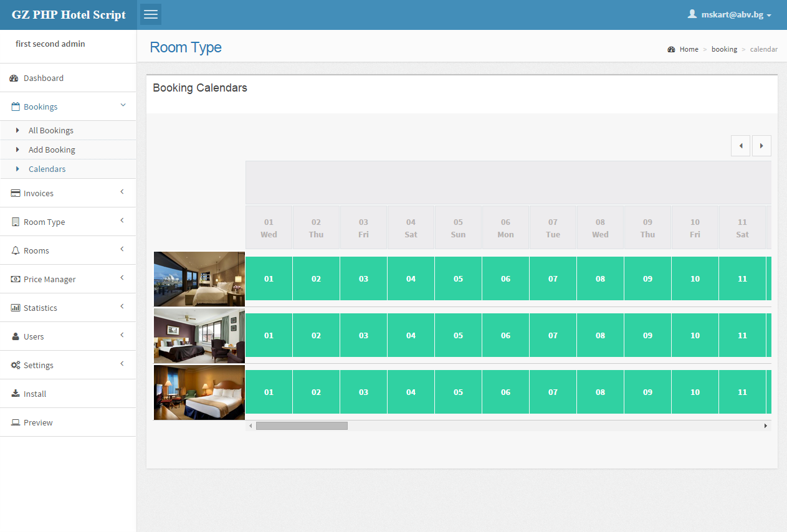The image size is (787, 532).
Task: Click the Statistics label in sidebar
Action: pyautogui.click(x=41, y=308)
